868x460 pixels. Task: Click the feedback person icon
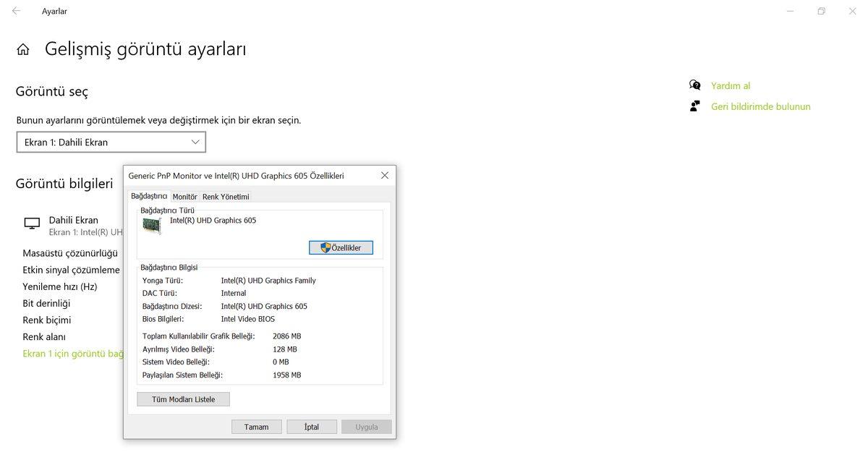pyautogui.click(x=694, y=106)
